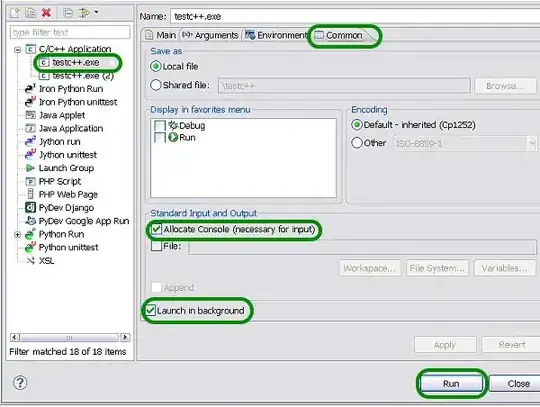Select Default - inherited encoding radio button

[x=357, y=125]
